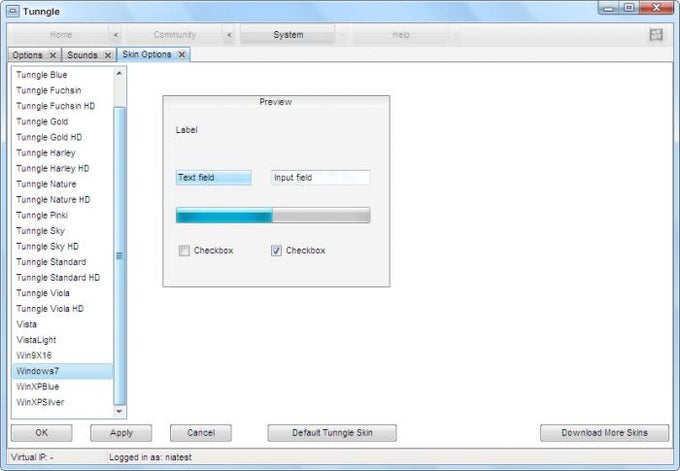The width and height of the screenshot is (680, 471).
Task: Click the skin list scroll up arrow
Action: pos(119,73)
